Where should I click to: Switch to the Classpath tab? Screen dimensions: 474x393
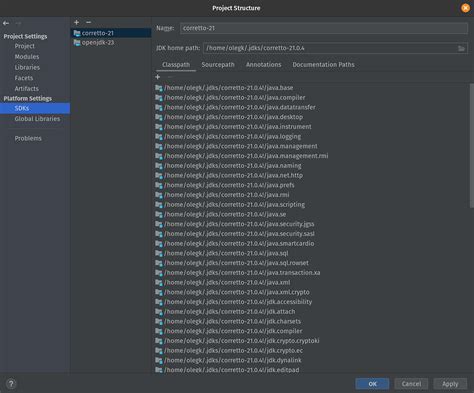coord(176,65)
